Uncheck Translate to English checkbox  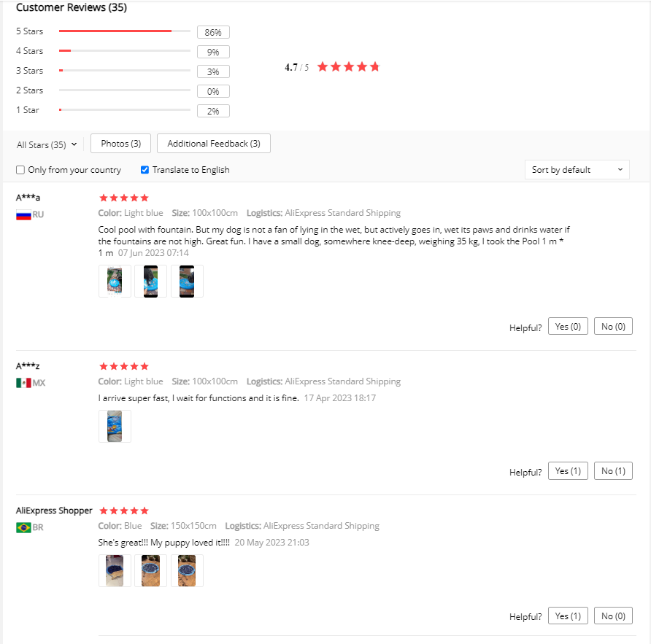pyautogui.click(x=145, y=170)
